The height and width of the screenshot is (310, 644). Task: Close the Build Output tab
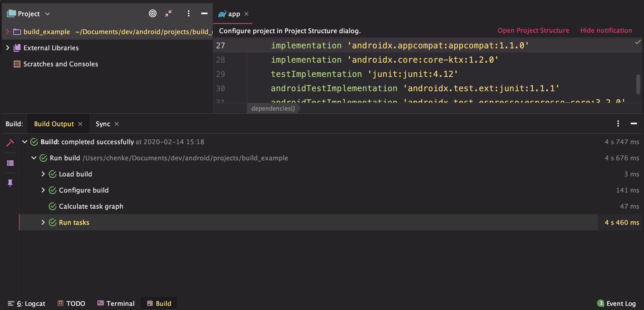(x=80, y=124)
